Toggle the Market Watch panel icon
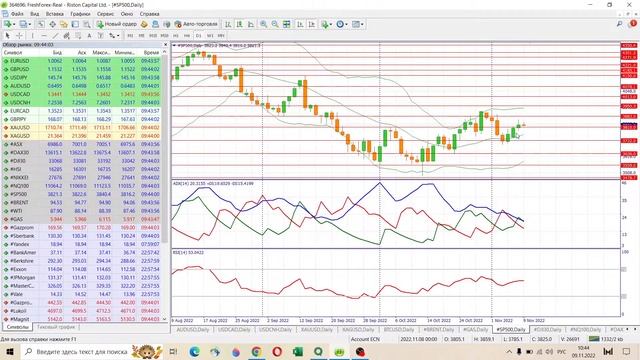Viewport: 640px width, 360px height. tap(41, 24)
